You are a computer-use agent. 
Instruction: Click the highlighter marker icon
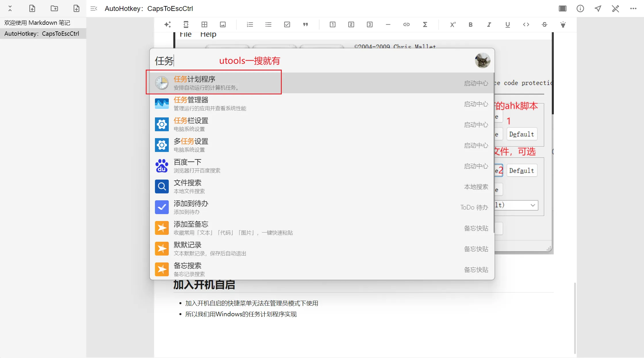click(563, 24)
